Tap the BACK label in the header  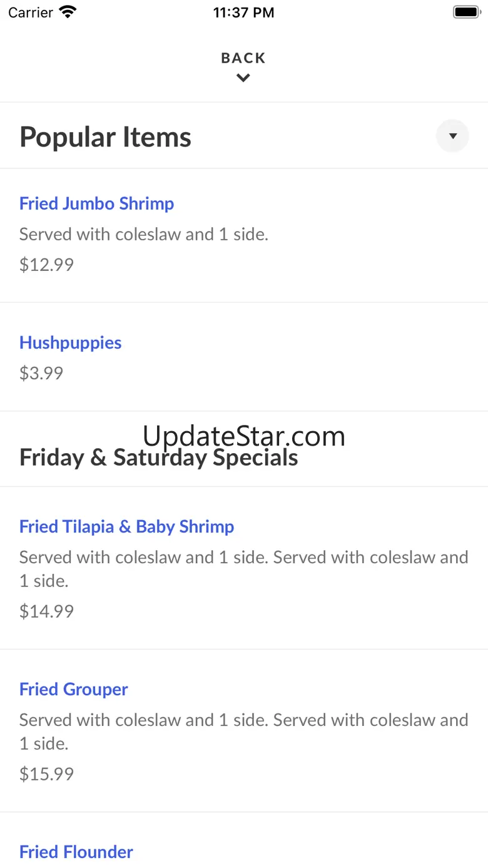coord(243,58)
